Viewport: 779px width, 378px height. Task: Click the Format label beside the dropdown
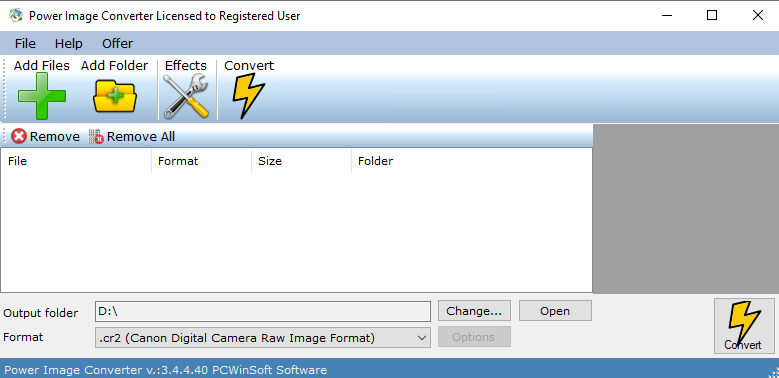[x=23, y=337]
